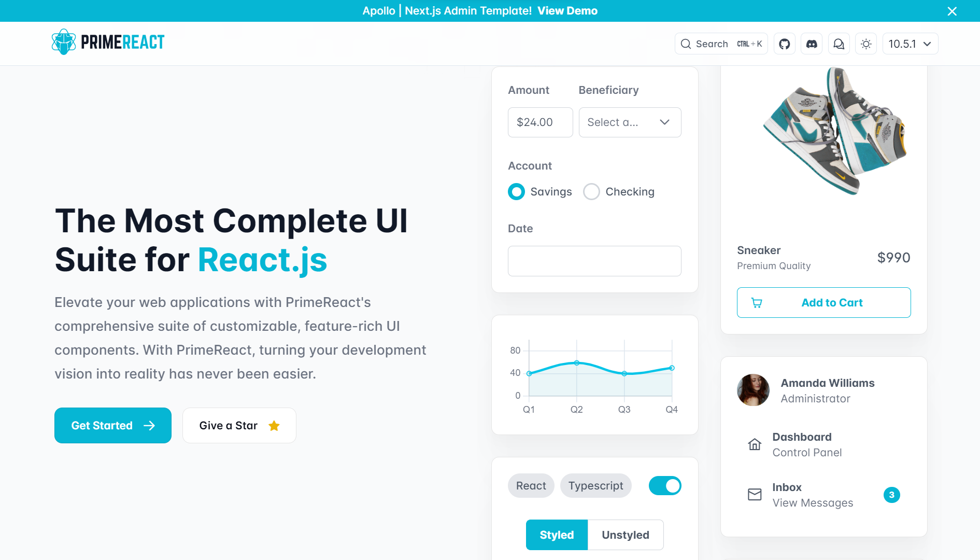Click the shopping cart icon
980x560 pixels.
757,303
